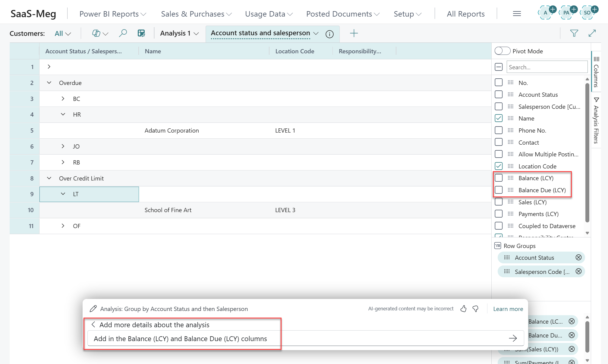608x364 pixels.
Task: Open the Usage Data menu
Action: (x=269, y=14)
